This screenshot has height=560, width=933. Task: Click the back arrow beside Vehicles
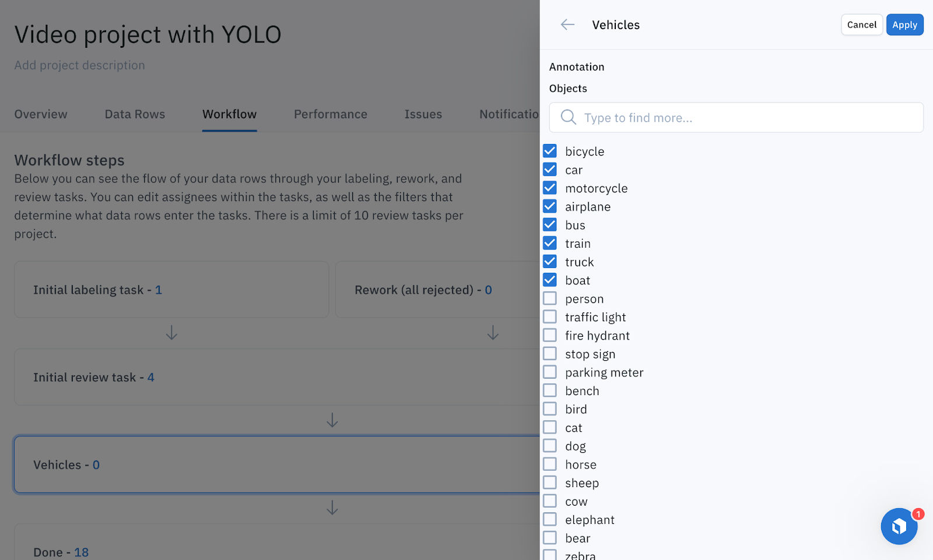point(567,24)
